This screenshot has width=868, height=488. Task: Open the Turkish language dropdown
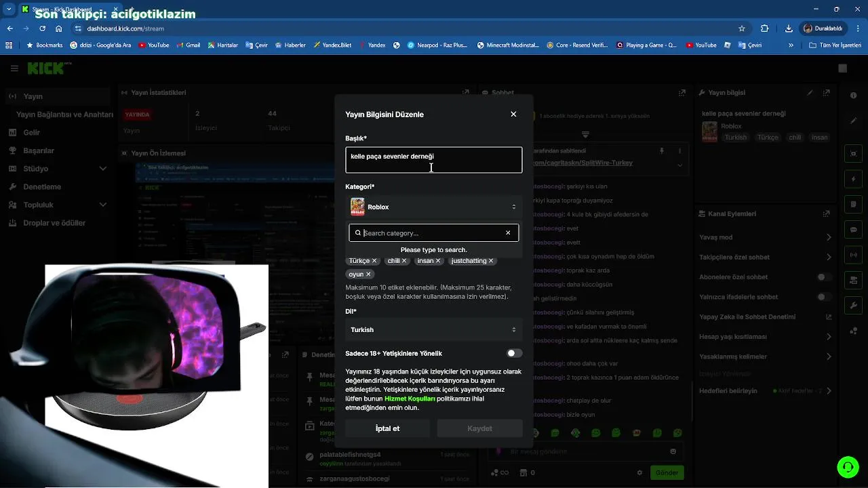tap(434, 329)
